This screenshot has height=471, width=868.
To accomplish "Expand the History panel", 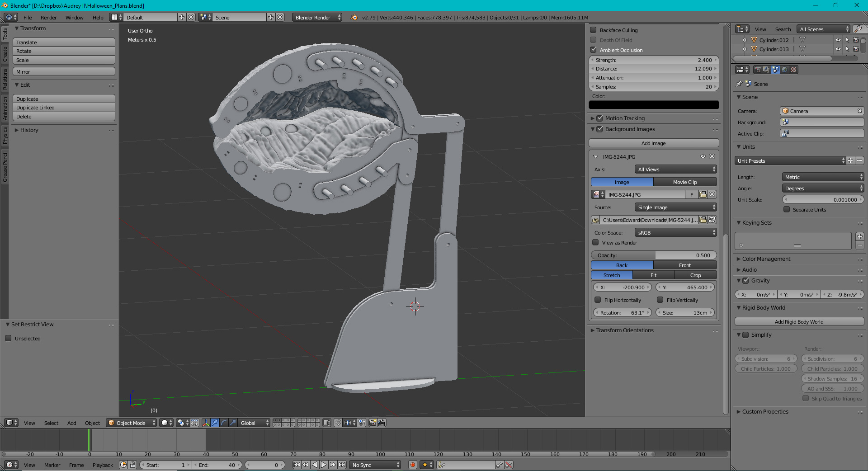I will pyautogui.click(x=17, y=130).
